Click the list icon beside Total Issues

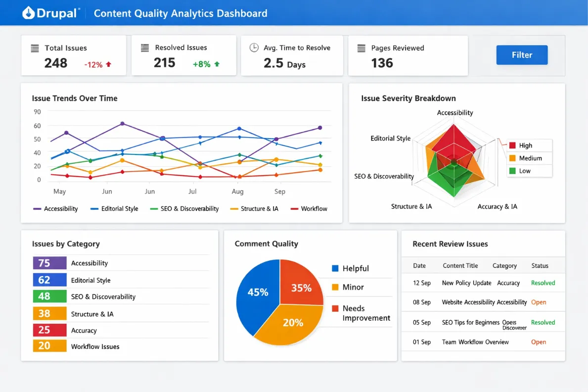point(34,48)
